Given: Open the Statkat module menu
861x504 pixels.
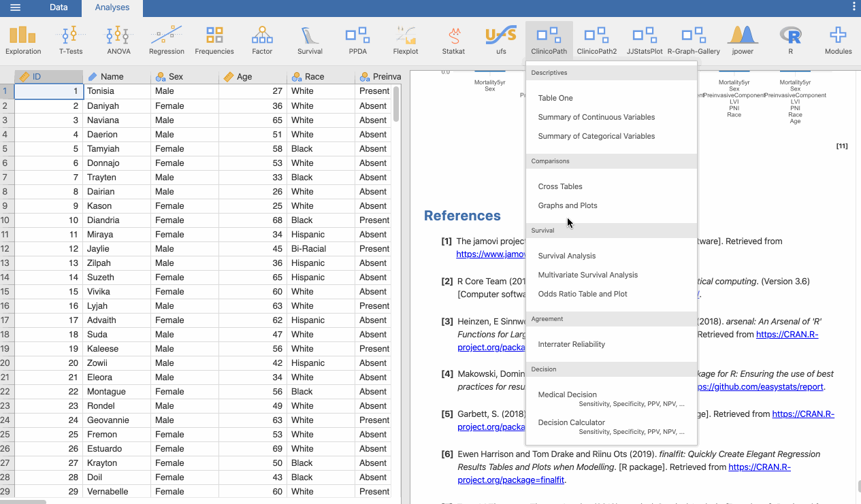Looking at the screenshot, I should tap(453, 40).
